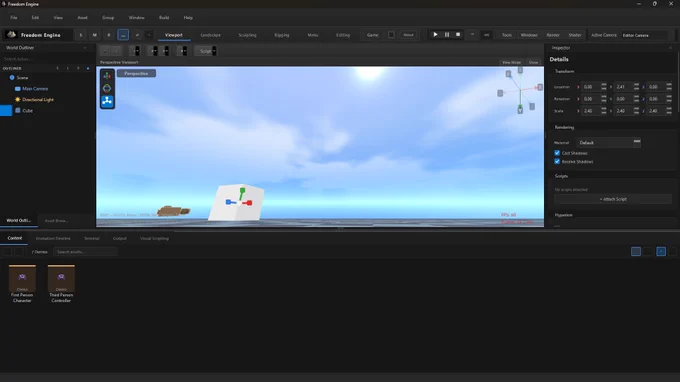Open the Show dropdown in viewport
The width and height of the screenshot is (680, 382).
tap(533, 62)
